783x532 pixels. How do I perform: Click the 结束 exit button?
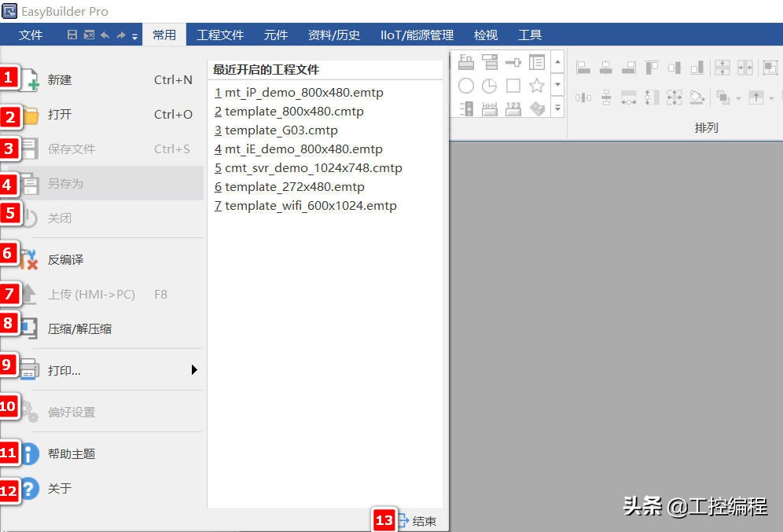(417, 521)
